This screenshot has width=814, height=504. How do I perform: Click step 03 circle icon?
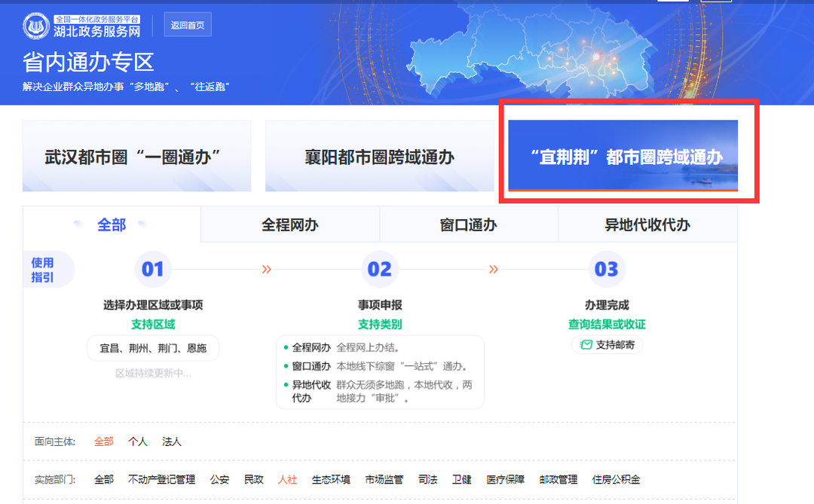[606, 269]
